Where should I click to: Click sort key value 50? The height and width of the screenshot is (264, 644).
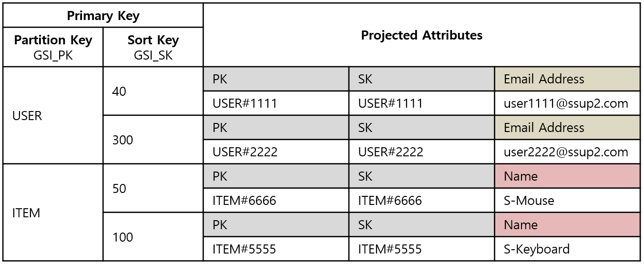(x=153, y=188)
